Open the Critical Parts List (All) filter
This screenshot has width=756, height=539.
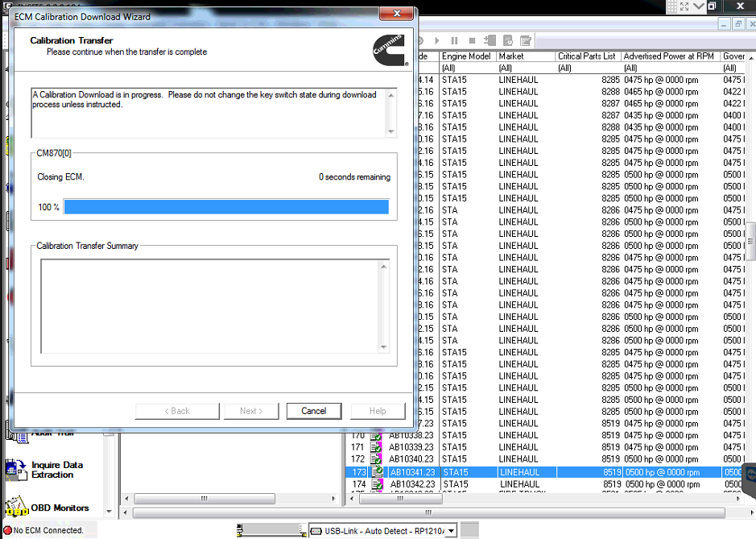(x=589, y=68)
